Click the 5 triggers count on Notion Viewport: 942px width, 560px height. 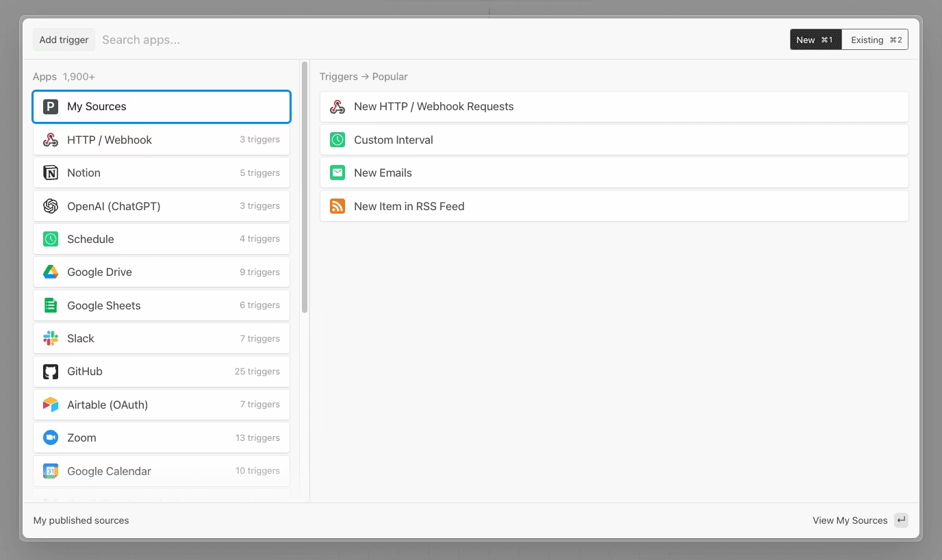259,173
